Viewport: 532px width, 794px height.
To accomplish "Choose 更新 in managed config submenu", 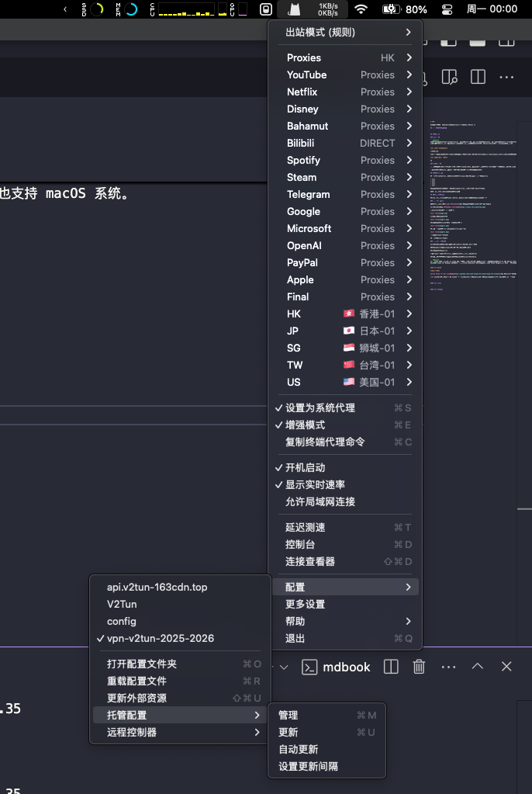I will (x=288, y=732).
